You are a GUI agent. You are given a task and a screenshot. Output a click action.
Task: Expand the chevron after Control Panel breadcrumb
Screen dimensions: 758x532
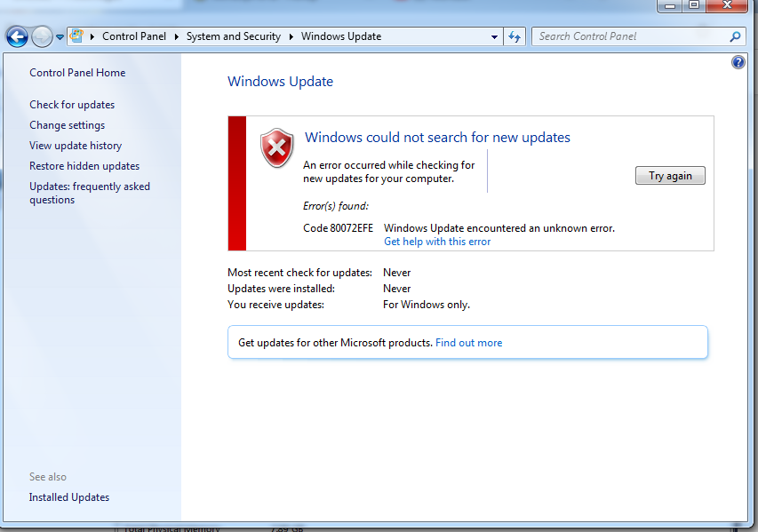pyautogui.click(x=177, y=36)
